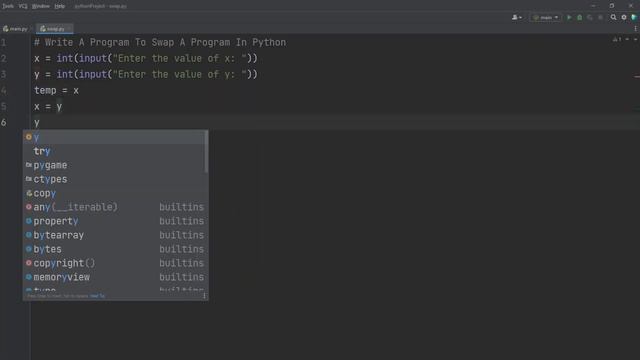The image size is (640, 360).
Task: Pick the 'copy' suggestion in list
Action: pos(115,193)
